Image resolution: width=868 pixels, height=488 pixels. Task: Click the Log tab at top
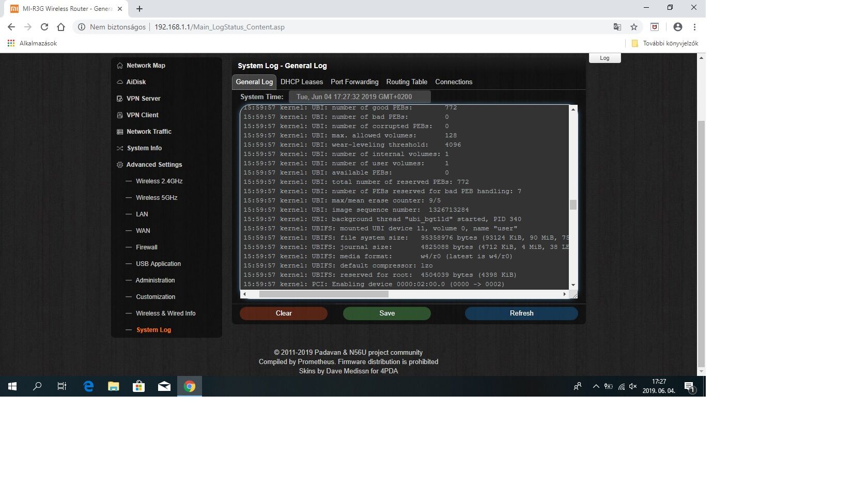click(605, 58)
